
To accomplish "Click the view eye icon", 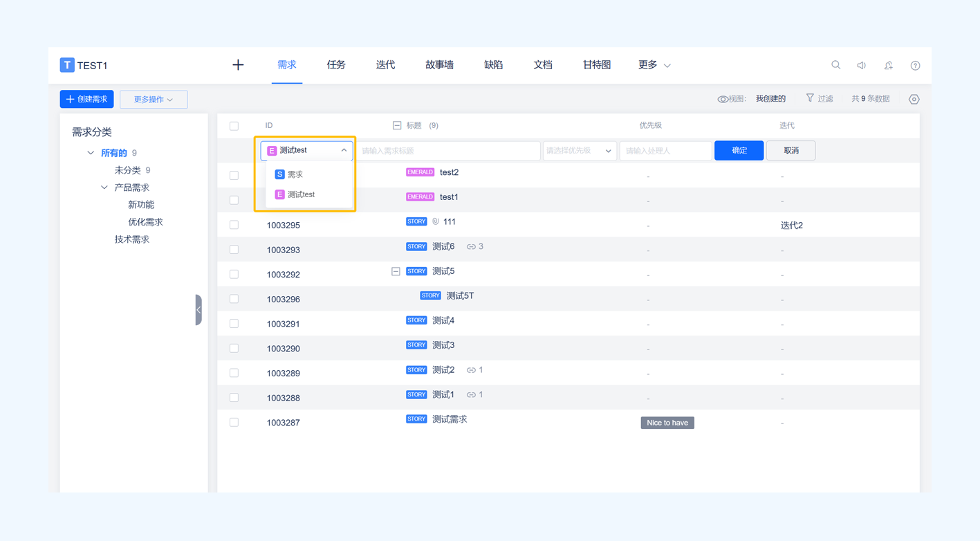I will [x=723, y=100].
